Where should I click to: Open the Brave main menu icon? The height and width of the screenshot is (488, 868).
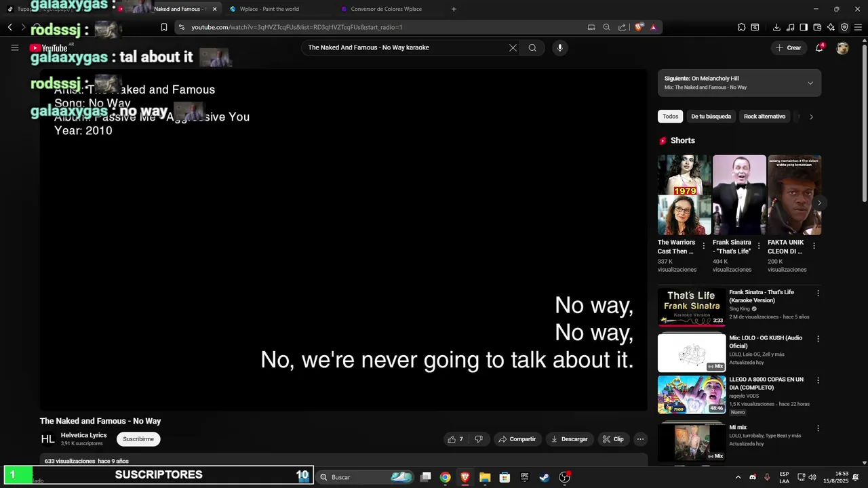(858, 27)
